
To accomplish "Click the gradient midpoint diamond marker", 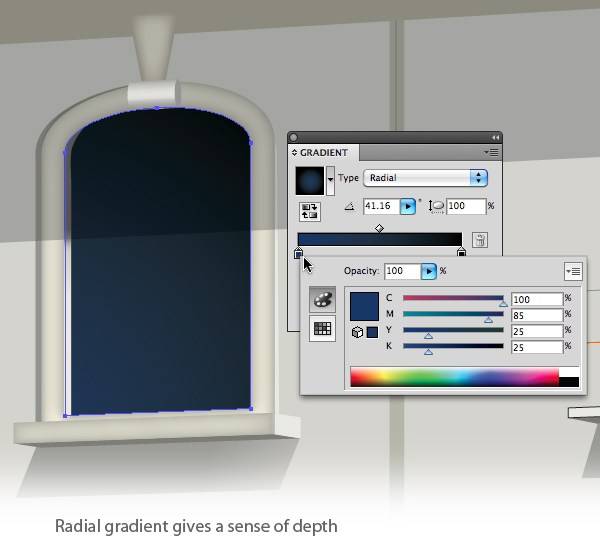I will coord(379,228).
